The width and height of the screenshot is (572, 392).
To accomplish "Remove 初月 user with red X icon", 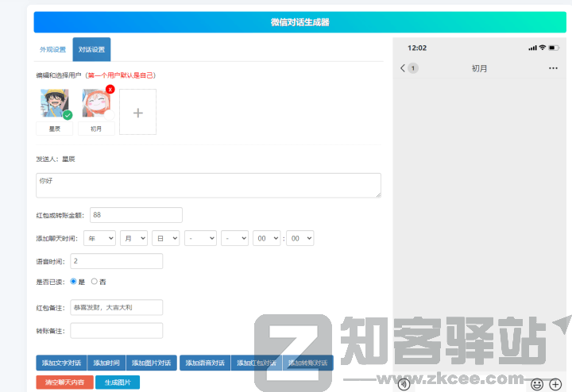I will pos(110,89).
